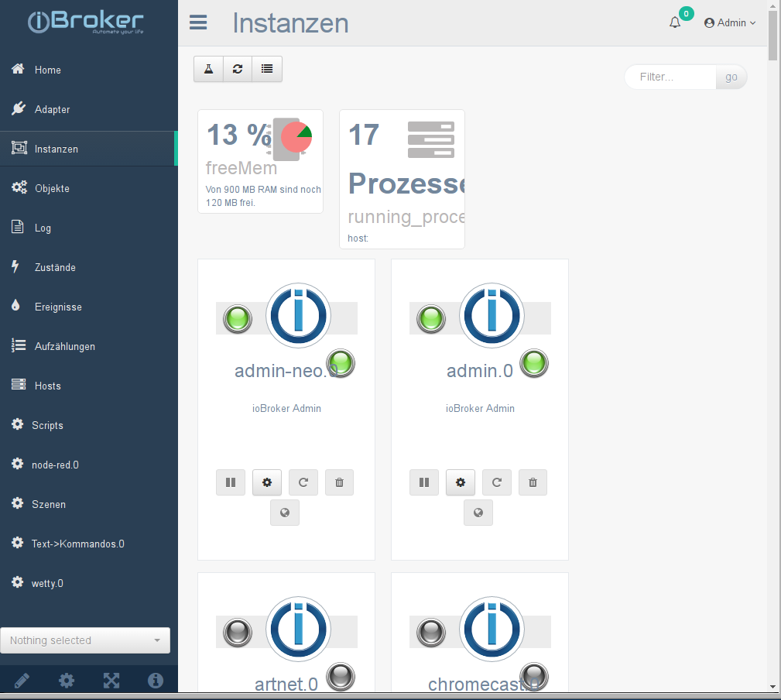
Task: Click the Objekte gears icon
Action: tap(19, 187)
